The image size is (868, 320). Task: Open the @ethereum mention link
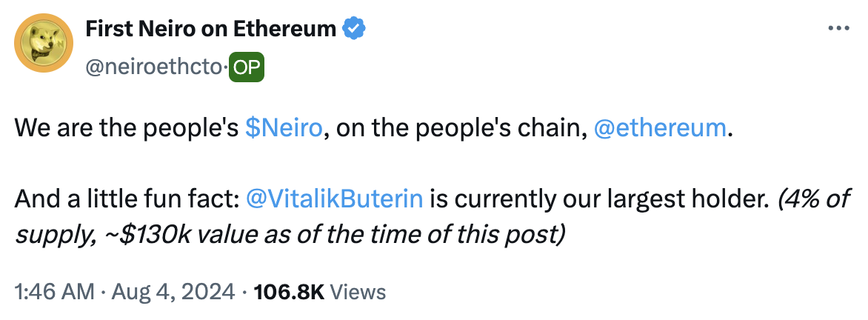click(x=661, y=127)
